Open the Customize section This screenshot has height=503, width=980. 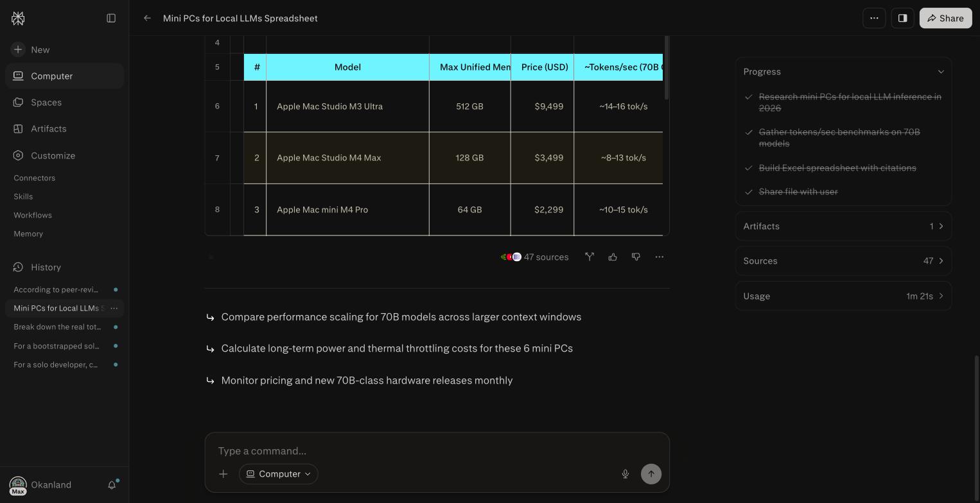64,155
